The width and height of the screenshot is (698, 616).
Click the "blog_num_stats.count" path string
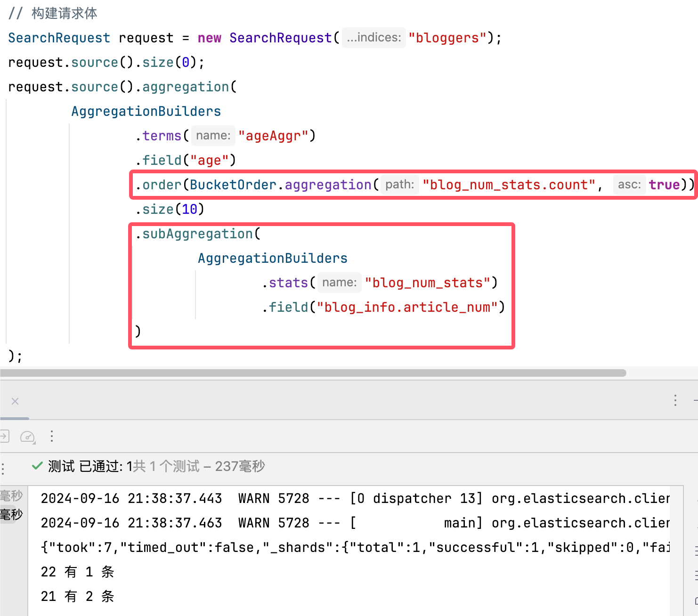(x=509, y=185)
